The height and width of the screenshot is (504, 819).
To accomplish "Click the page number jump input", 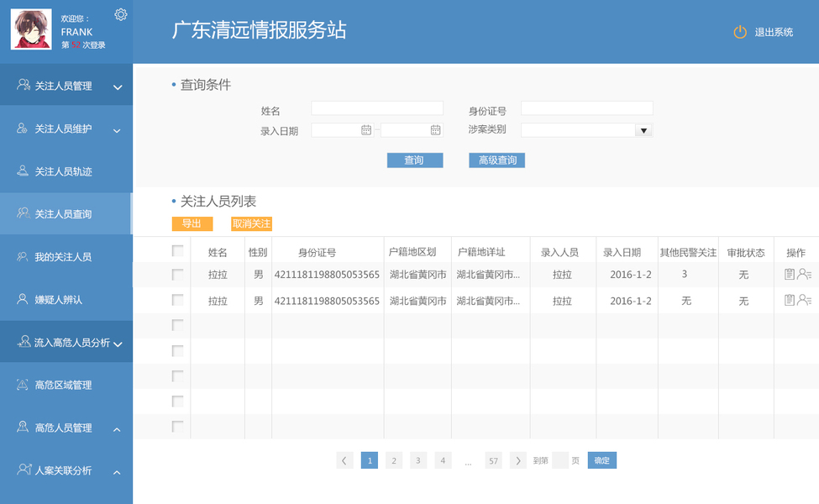I will (560, 460).
